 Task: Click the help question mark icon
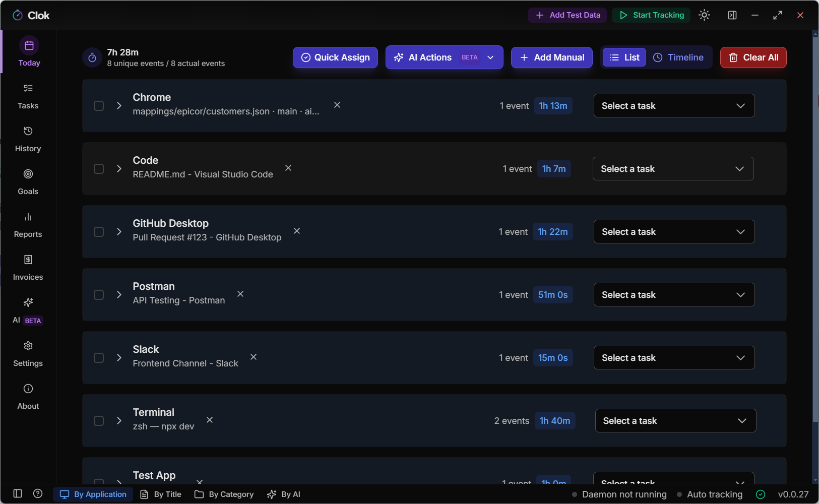coord(38,494)
